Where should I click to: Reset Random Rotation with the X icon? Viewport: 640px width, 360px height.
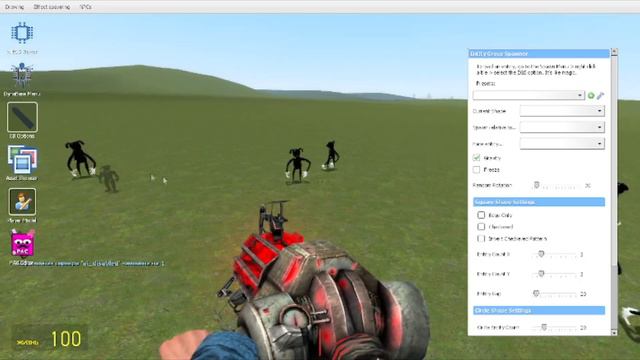pyautogui.click(x=588, y=185)
